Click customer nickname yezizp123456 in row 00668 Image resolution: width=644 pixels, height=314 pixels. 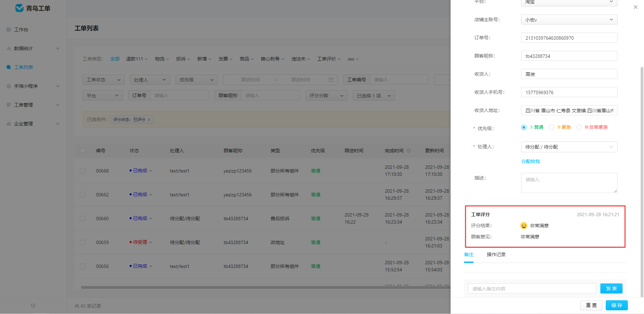point(237,171)
